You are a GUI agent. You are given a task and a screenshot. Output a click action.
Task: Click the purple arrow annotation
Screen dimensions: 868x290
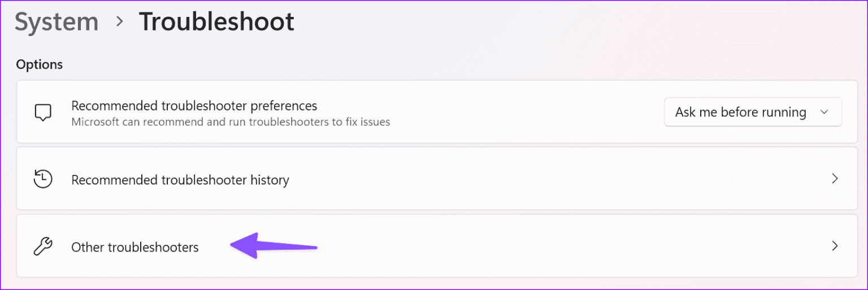coord(274,245)
